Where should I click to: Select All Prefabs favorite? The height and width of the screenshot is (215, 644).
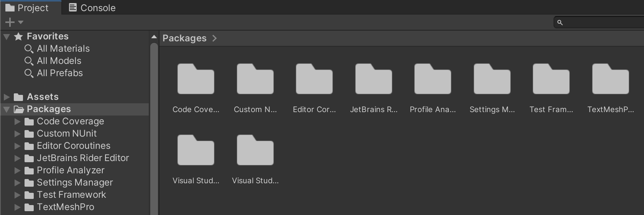point(60,73)
